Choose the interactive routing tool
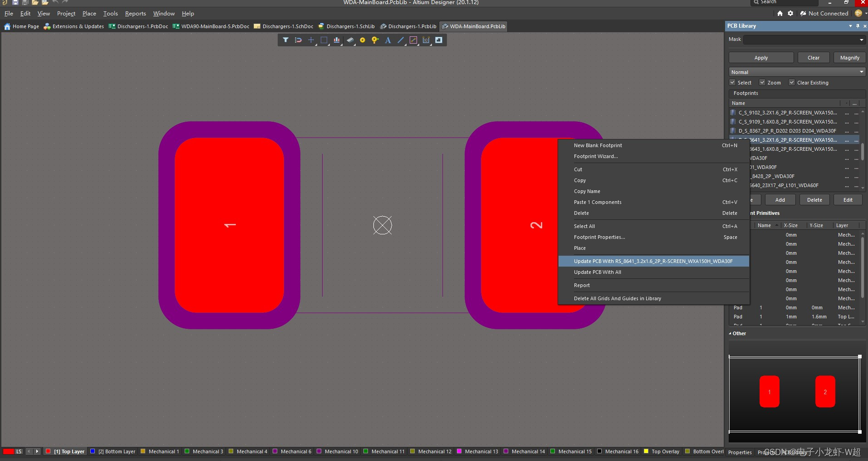The image size is (868, 461). tap(413, 40)
